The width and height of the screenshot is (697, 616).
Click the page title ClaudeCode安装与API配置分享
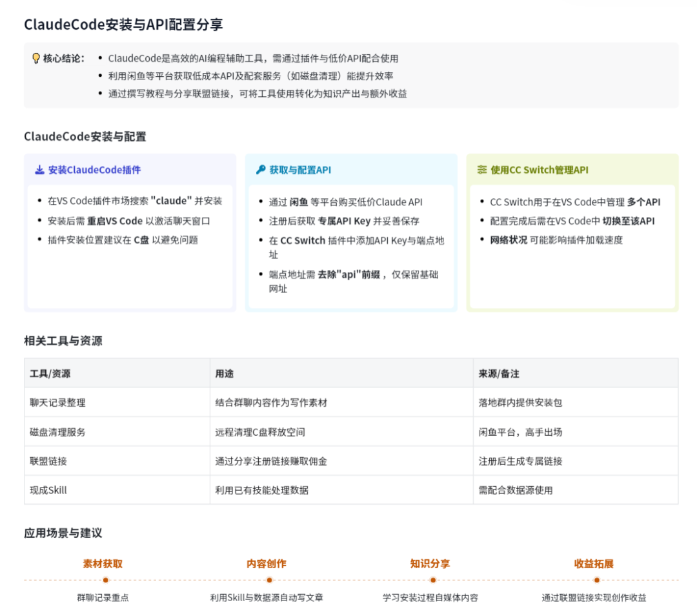[x=123, y=25]
